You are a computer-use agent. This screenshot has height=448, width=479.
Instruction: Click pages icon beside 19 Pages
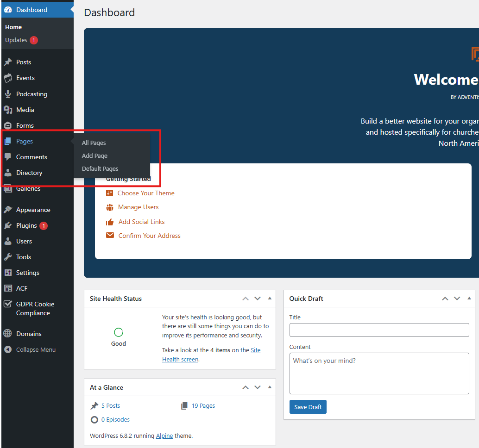click(184, 405)
